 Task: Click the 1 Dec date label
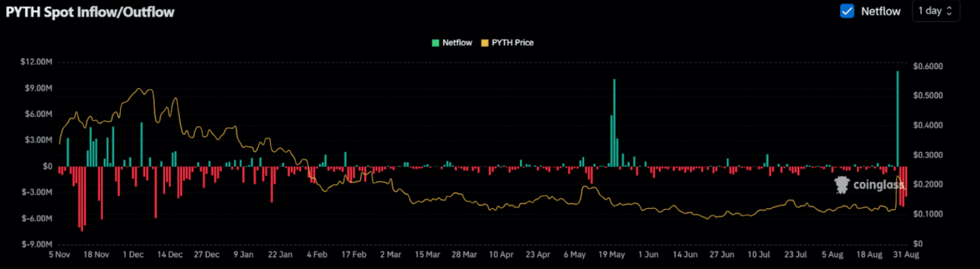[x=133, y=255]
